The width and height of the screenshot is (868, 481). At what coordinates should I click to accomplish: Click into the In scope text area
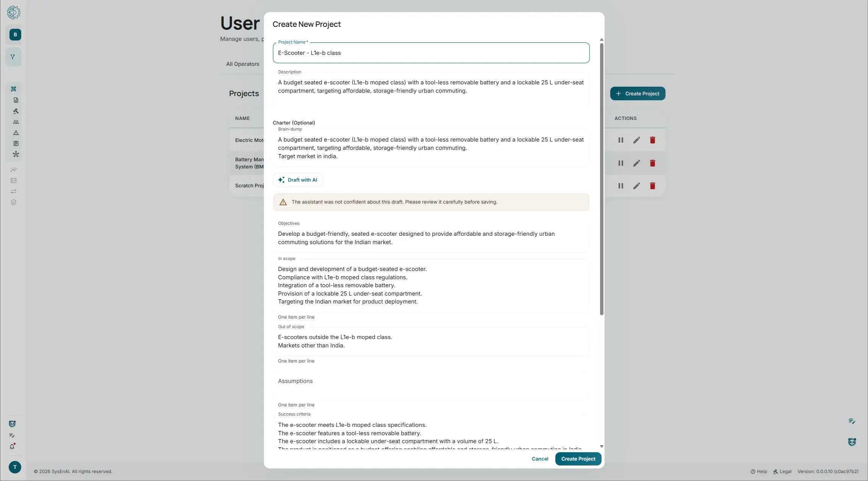[x=431, y=285]
